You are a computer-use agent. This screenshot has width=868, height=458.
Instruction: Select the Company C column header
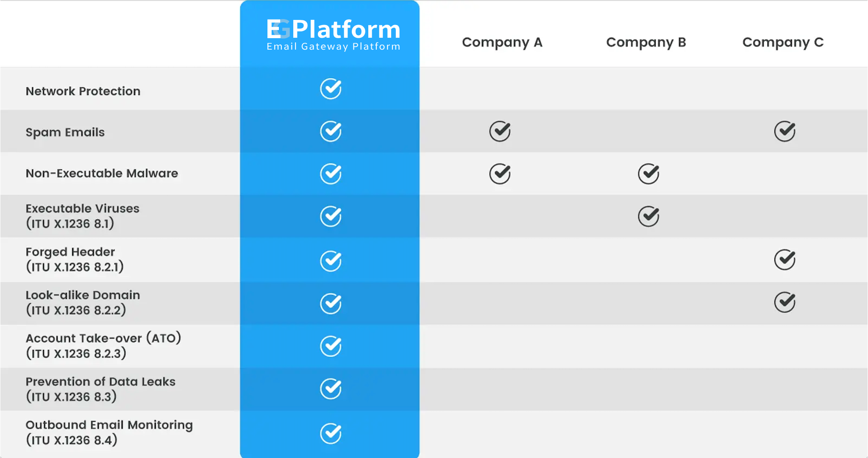click(x=783, y=42)
